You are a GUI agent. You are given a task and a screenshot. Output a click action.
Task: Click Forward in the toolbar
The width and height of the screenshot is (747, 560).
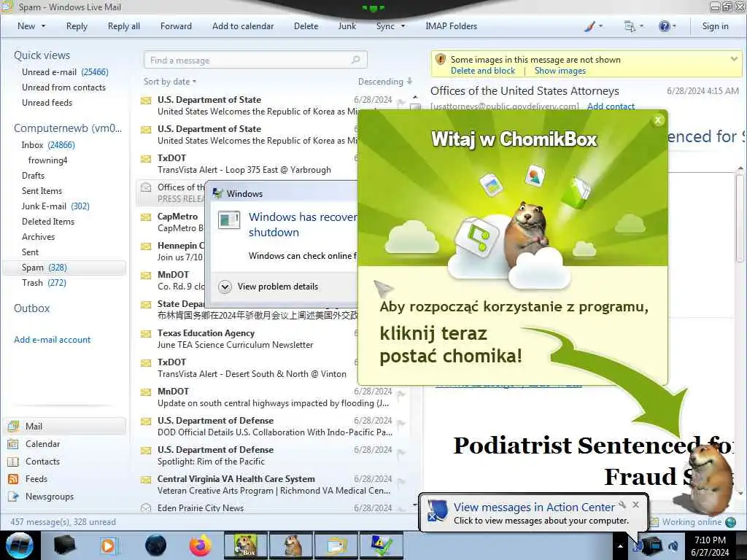[x=176, y=26]
